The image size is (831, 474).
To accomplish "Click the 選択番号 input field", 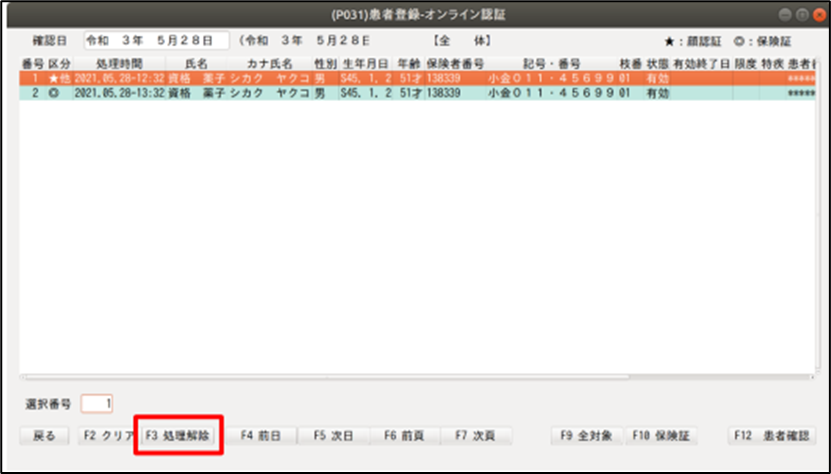I will pyautogui.click(x=98, y=404).
